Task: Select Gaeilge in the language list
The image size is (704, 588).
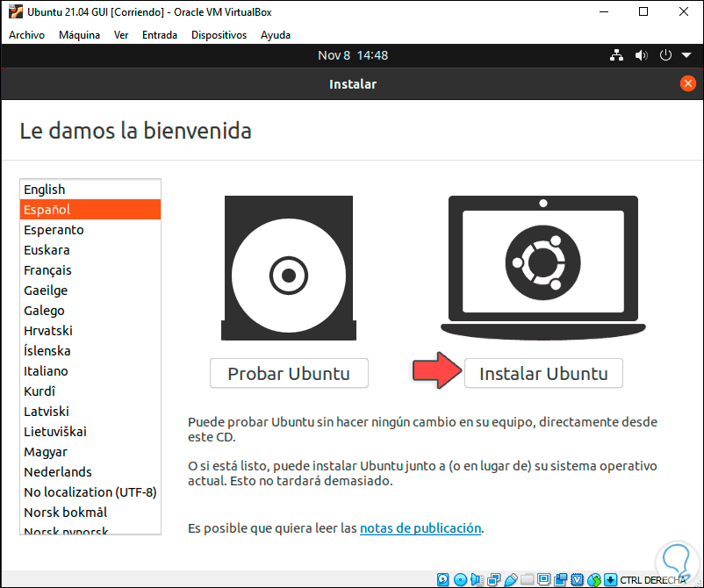Action: click(x=90, y=290)
